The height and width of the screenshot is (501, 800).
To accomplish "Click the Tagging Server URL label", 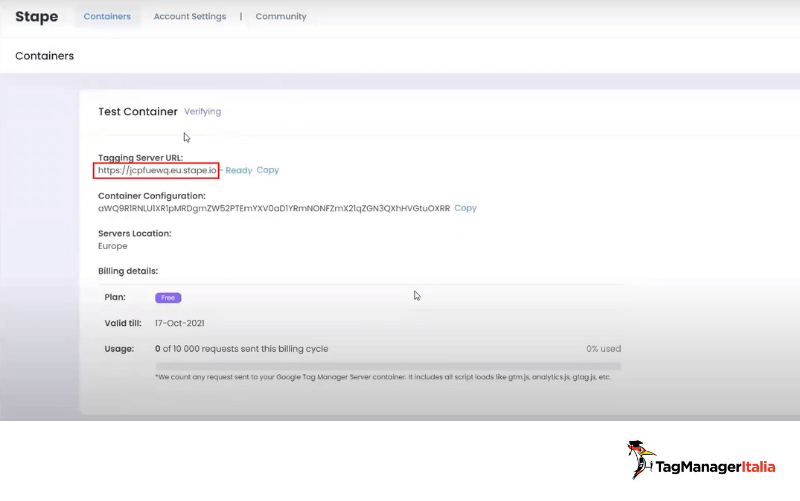I will pyautogui.click(x=140, y=158).
